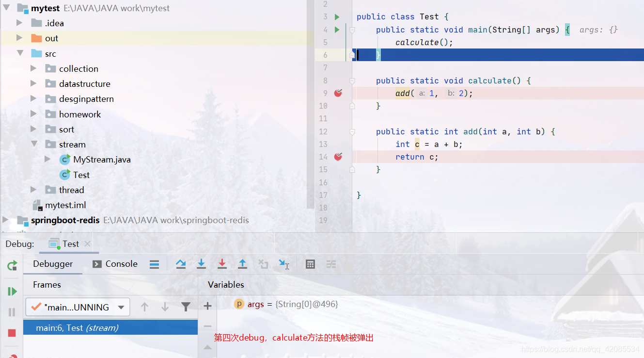Click the layout settings hamburger icon
This screenshot has width=644, height=358.
154,264
